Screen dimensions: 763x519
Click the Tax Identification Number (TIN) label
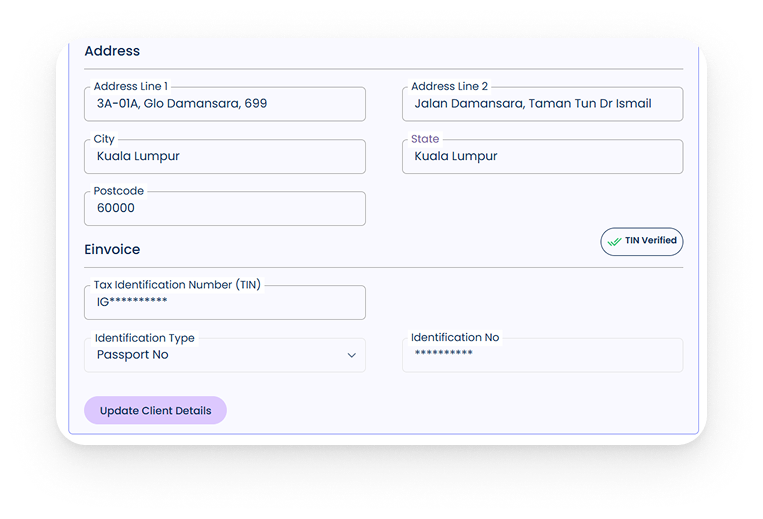(x=177, y=285)
